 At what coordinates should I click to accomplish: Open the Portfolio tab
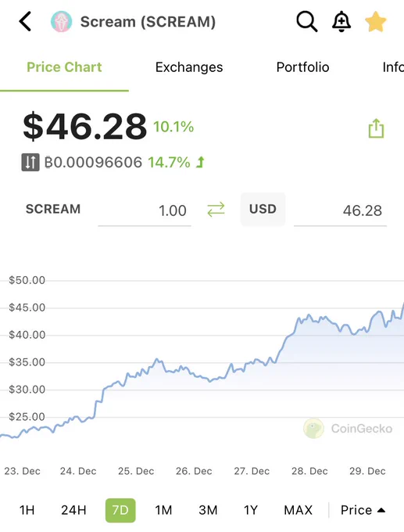[302, 67]
